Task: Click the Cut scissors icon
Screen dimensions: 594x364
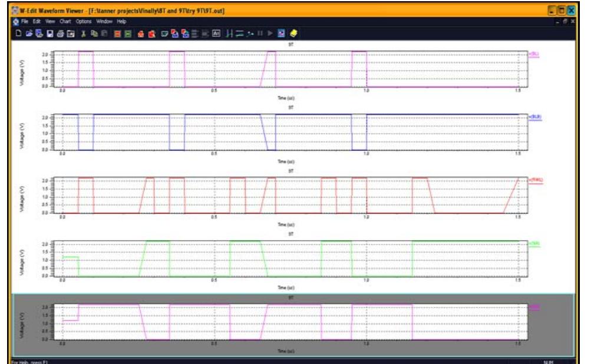Action: click(83, 34)
